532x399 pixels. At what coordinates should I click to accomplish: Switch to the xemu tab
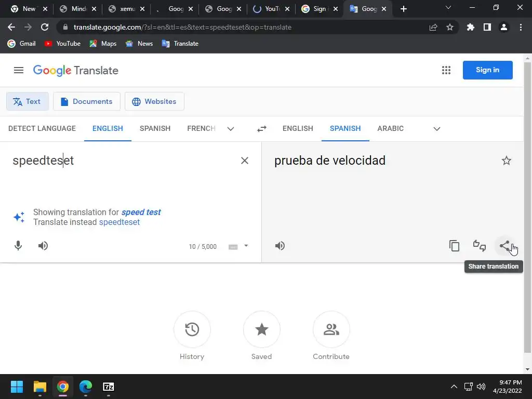click(x=122, y=9)
